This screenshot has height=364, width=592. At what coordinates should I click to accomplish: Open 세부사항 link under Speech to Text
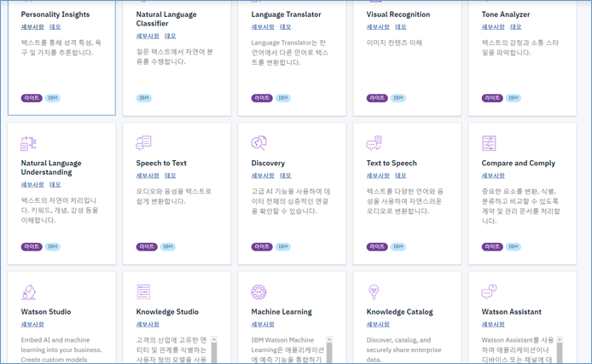point(148,176)
